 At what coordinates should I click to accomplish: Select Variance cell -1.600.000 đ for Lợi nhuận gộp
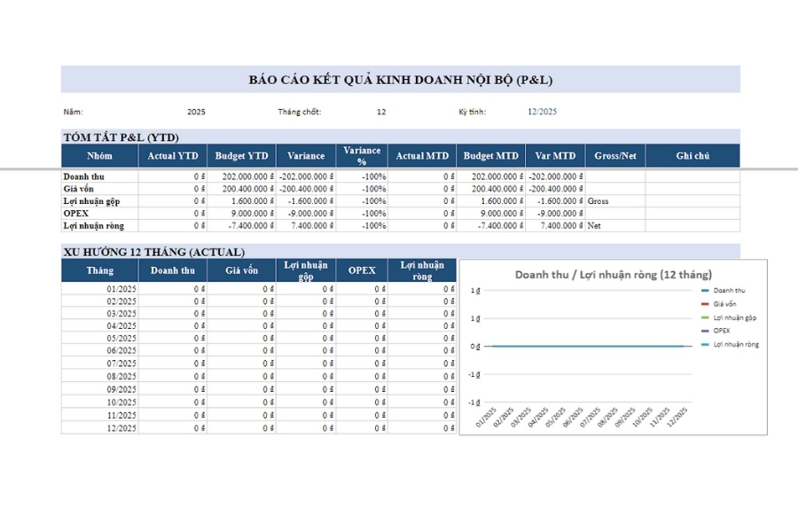tap(306, 201)
